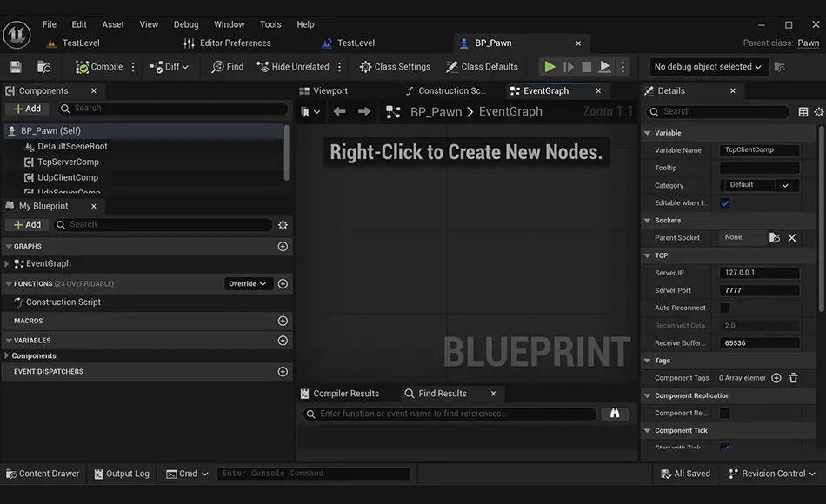Remove all Component Tags trash icon
826x504 pixels.
[793, 378]
